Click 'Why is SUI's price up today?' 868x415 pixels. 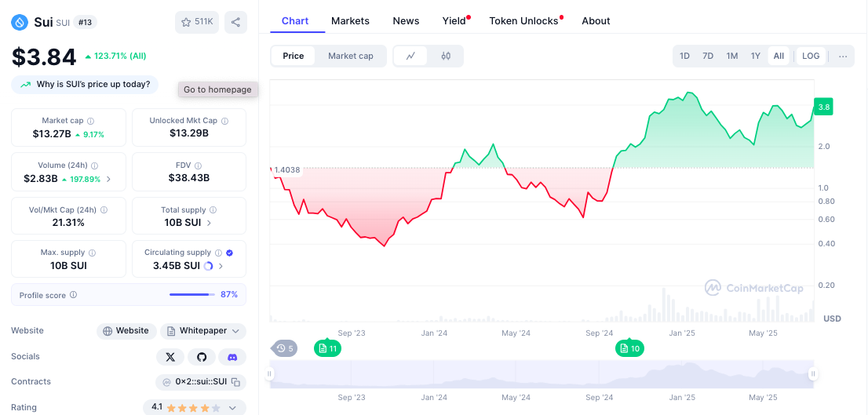point(85,85)
